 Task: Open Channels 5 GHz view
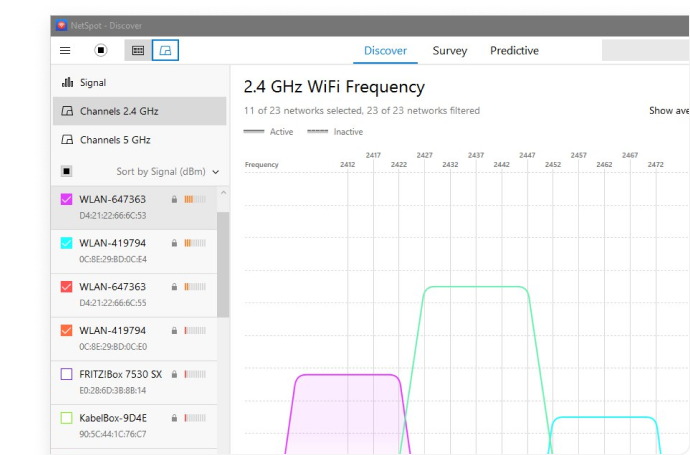[114, 140]
